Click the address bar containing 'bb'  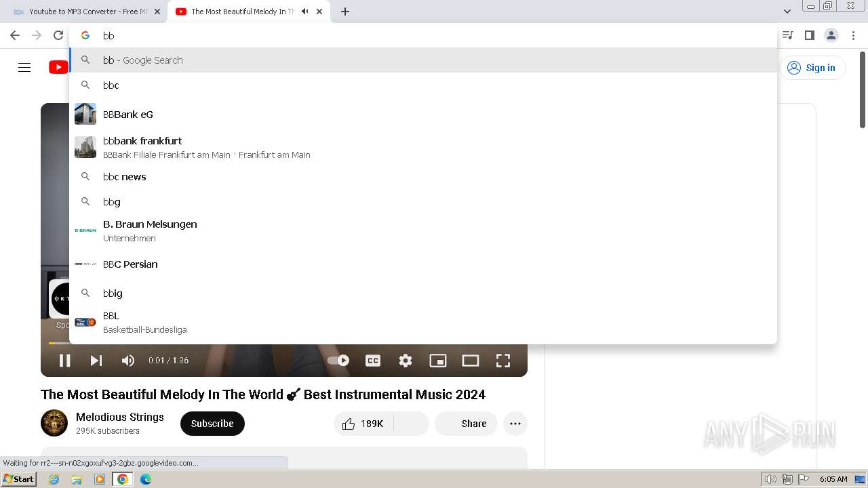click(423, 36)
